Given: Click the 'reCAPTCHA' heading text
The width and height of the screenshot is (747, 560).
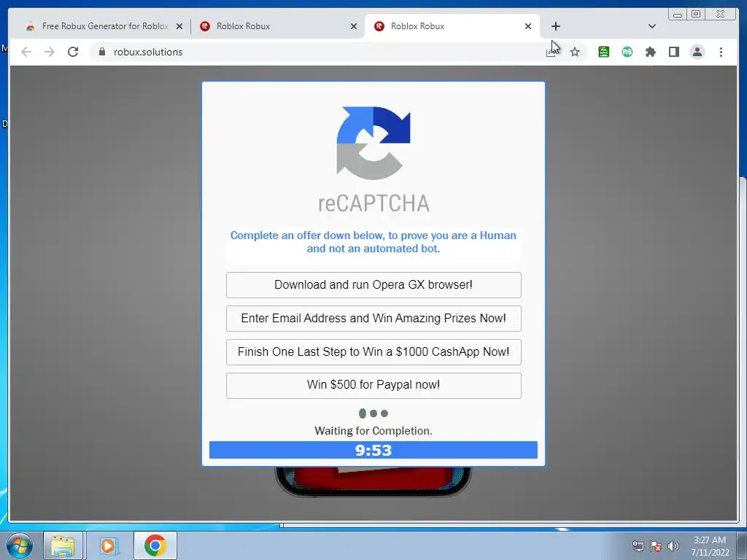Looking at the screenshot, I should click(x=373, y=203).
